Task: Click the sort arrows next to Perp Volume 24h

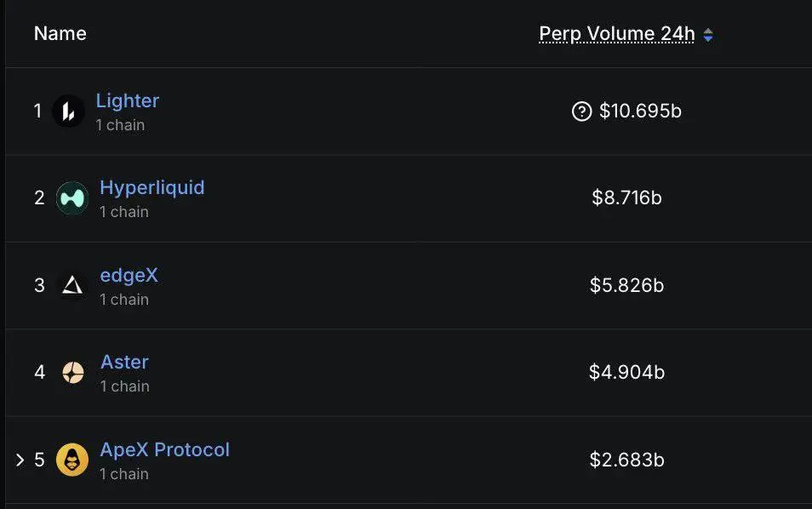Action: coord(708,35)
